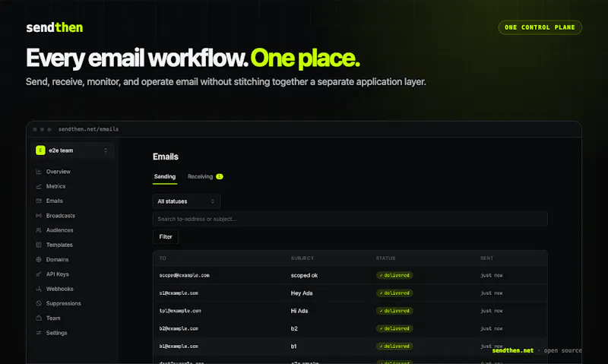
Task: Click delivered badge in b2 row
Action: [394, 328]
